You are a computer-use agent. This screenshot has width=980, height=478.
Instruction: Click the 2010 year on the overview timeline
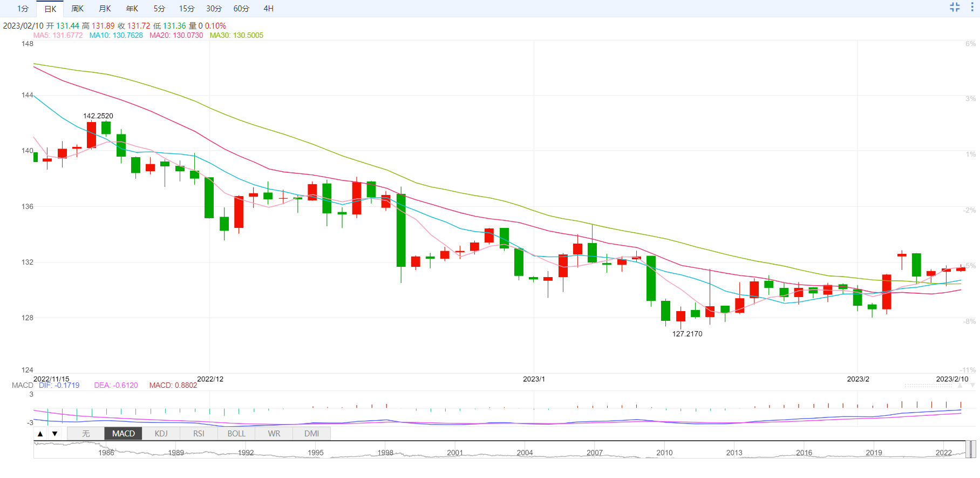click(664, 453)
